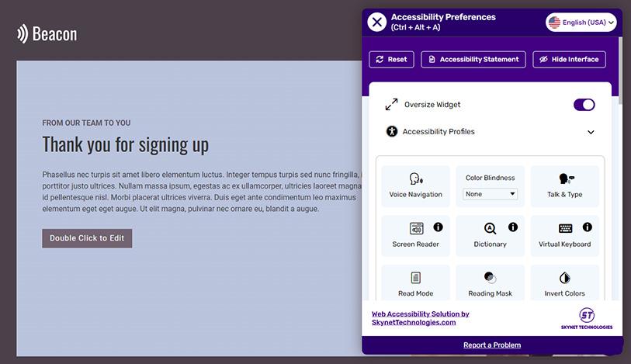The image size is (631, 364).
Task: Click the USA flag icon
Action: click(x=554, y=23)
